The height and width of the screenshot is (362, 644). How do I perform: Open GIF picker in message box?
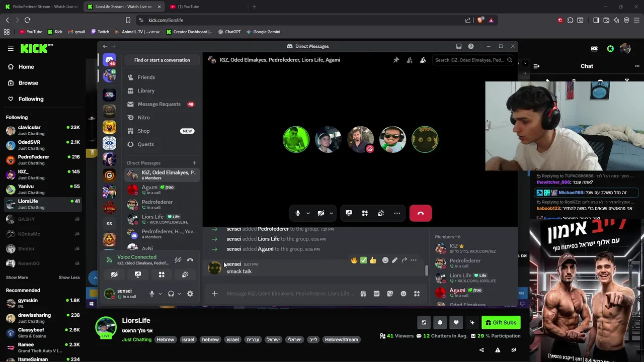point(376,294)
